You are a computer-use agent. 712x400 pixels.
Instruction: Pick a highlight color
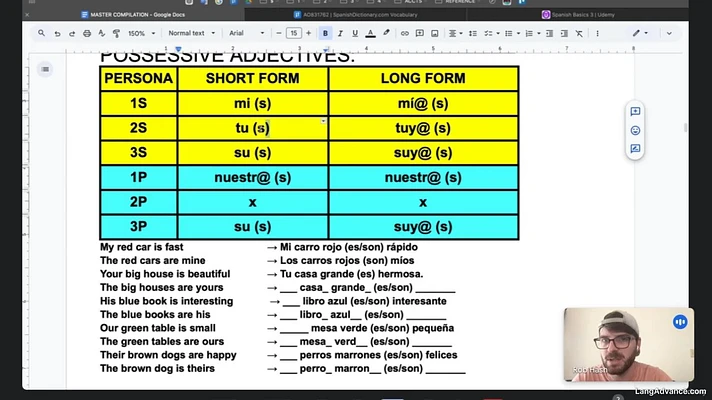(386, 33)
